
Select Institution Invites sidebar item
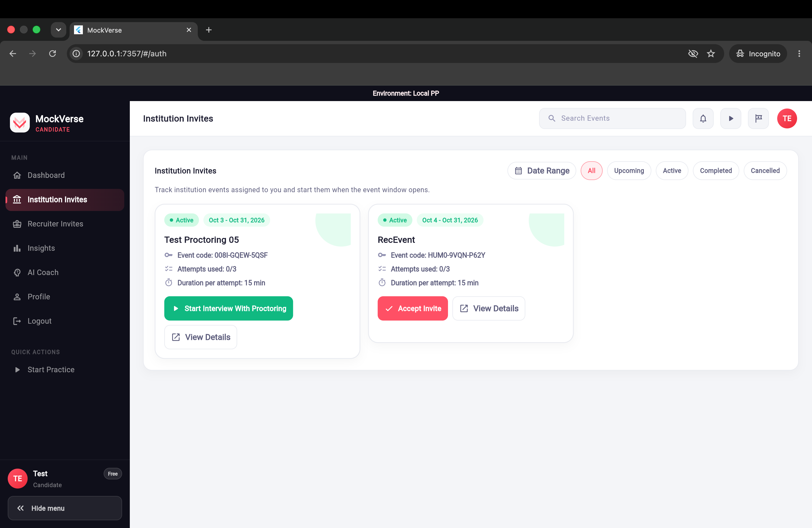(x=65, y=200)
